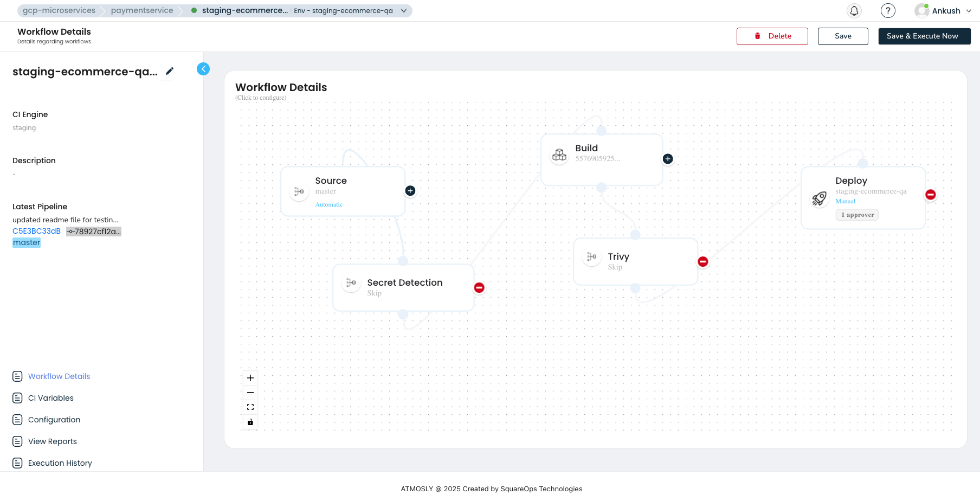Expand the environment selector dropdown arrow

404,11
